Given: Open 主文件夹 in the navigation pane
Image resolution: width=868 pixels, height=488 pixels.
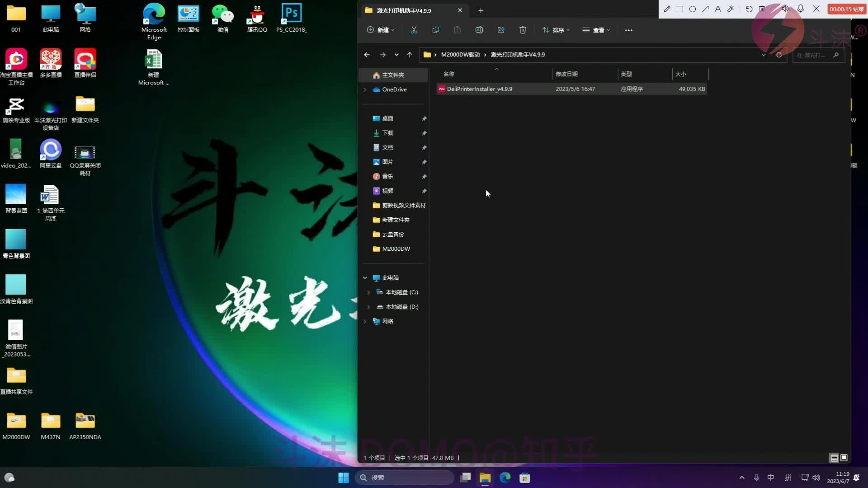Looking at the screenshot, I should pyautogui.click(x=393, y=75).
